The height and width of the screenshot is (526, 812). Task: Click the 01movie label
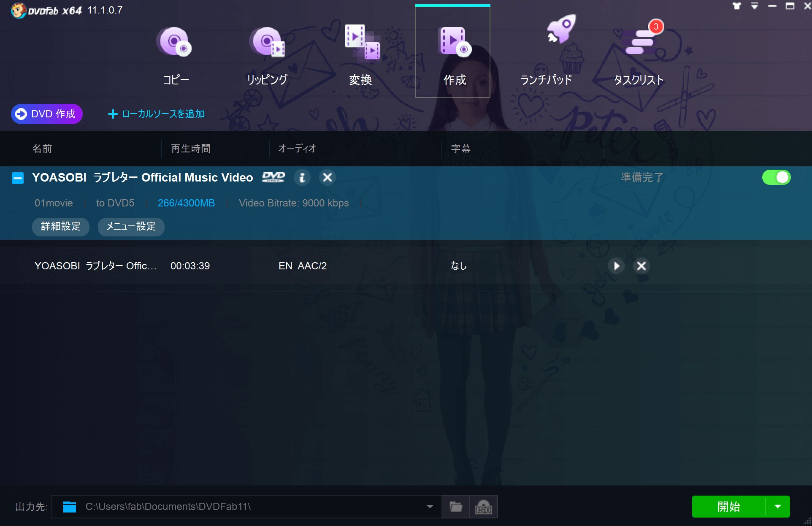click(x=54, y=203)
